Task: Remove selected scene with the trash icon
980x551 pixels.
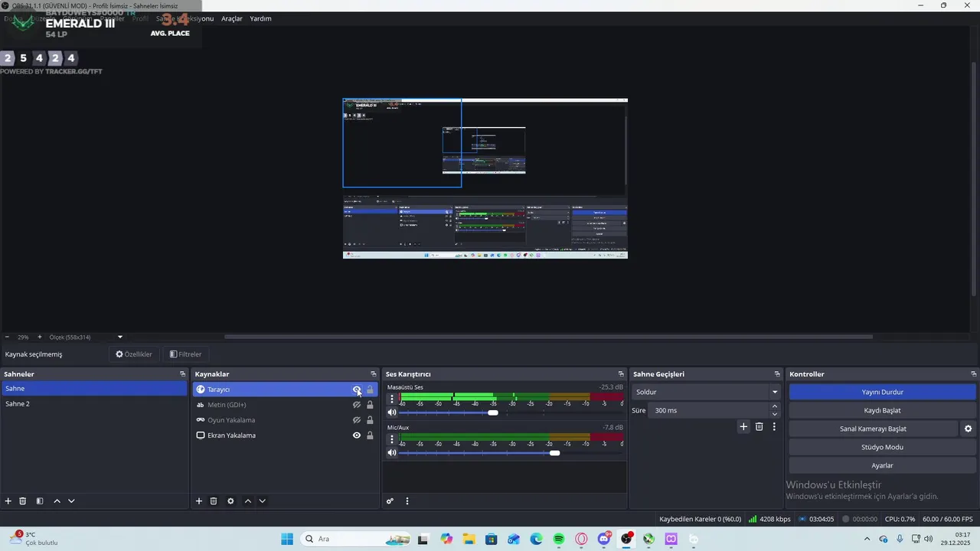Action: pyautogui.click(x=23, y=501)
